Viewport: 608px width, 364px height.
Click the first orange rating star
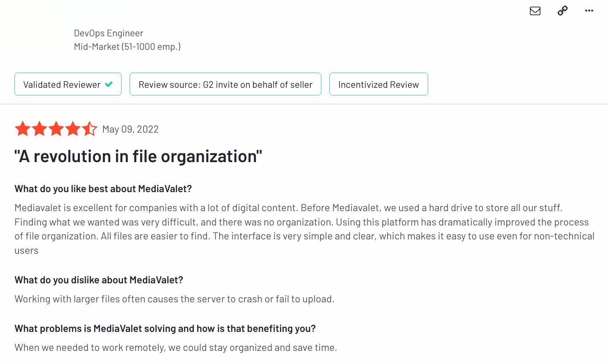[x=23, y=129]
